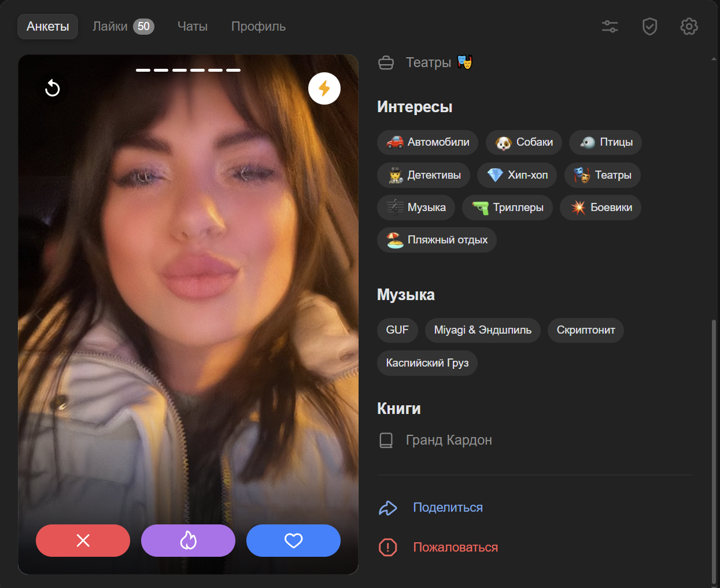Click the Поделиться link
The image size is (720, 588).
pos(448,508)
